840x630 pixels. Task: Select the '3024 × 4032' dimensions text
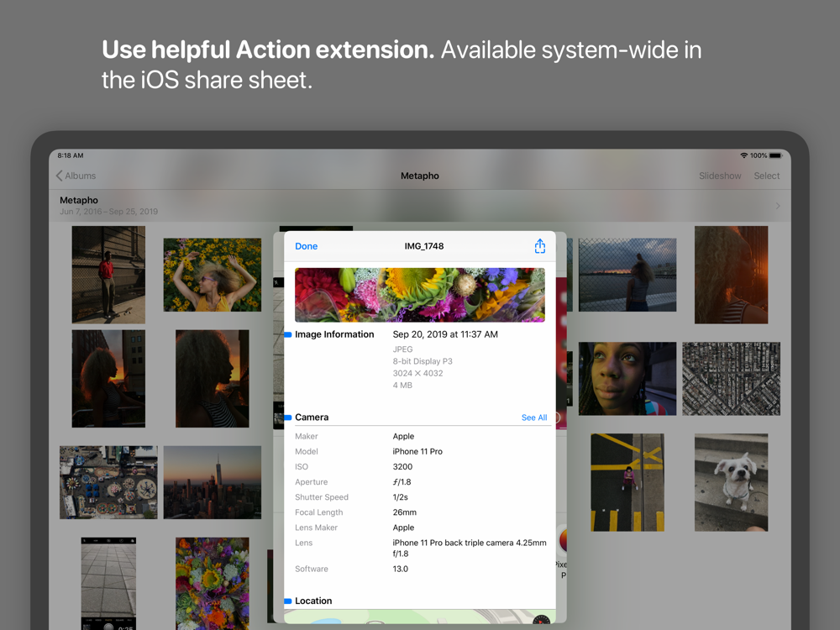coord(417,374)
